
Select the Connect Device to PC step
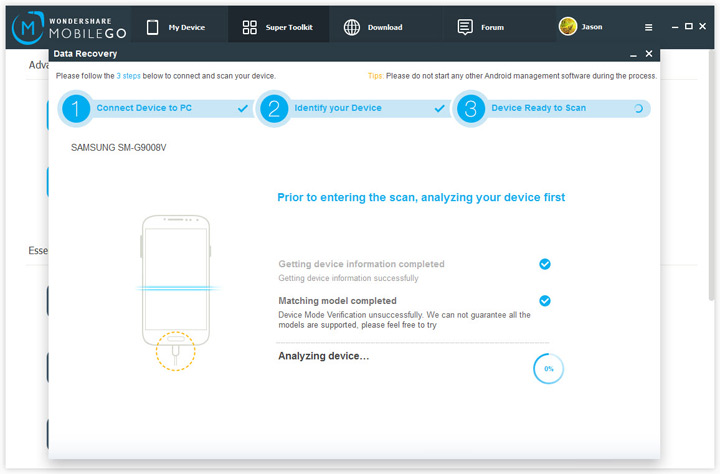144,108
